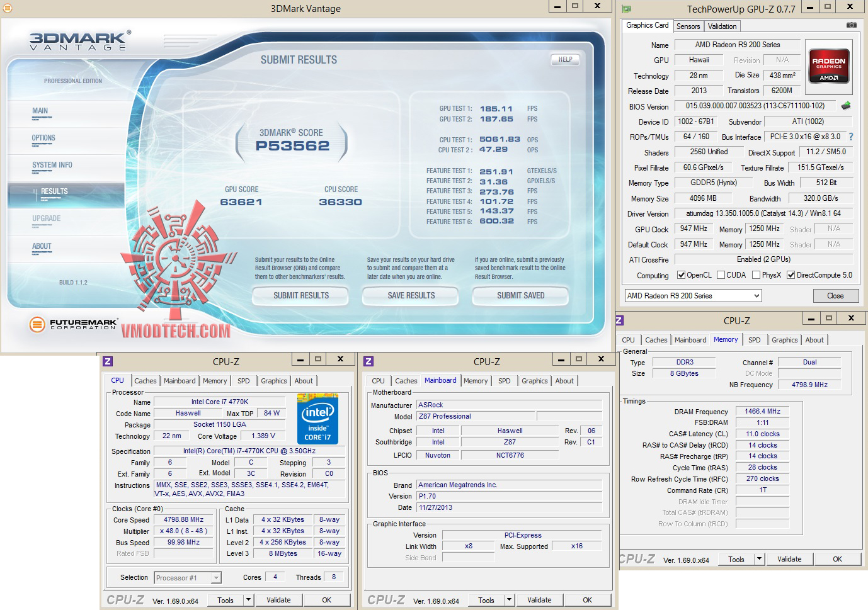
Task: Click OK in the CPU-Z Mainboard window
Action: pyautogui.click(x=587, y=600)
